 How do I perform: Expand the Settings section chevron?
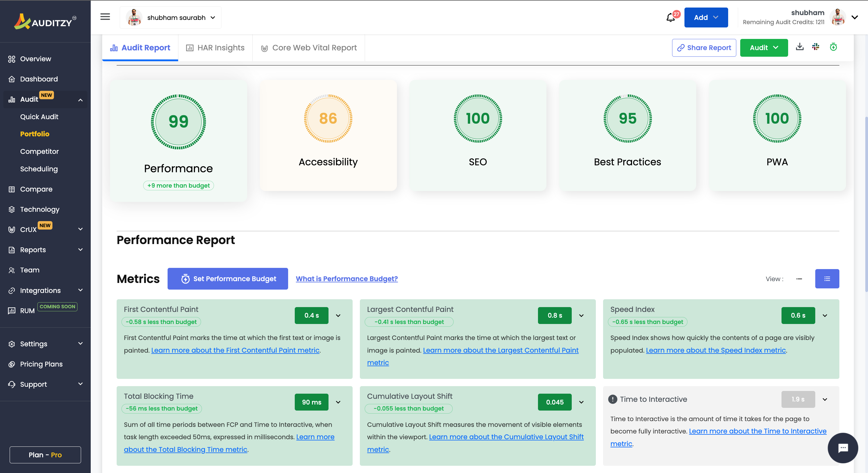coord(80,344)
